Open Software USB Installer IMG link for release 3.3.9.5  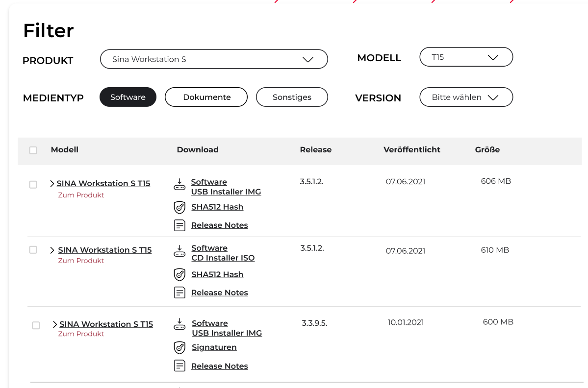coord(227,328)
